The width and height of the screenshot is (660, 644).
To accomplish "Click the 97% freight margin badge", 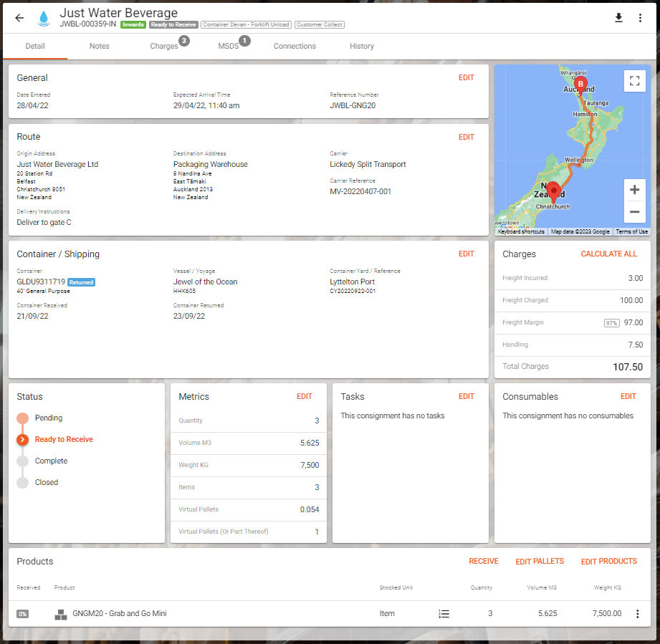I will click(x=611, y=323).
